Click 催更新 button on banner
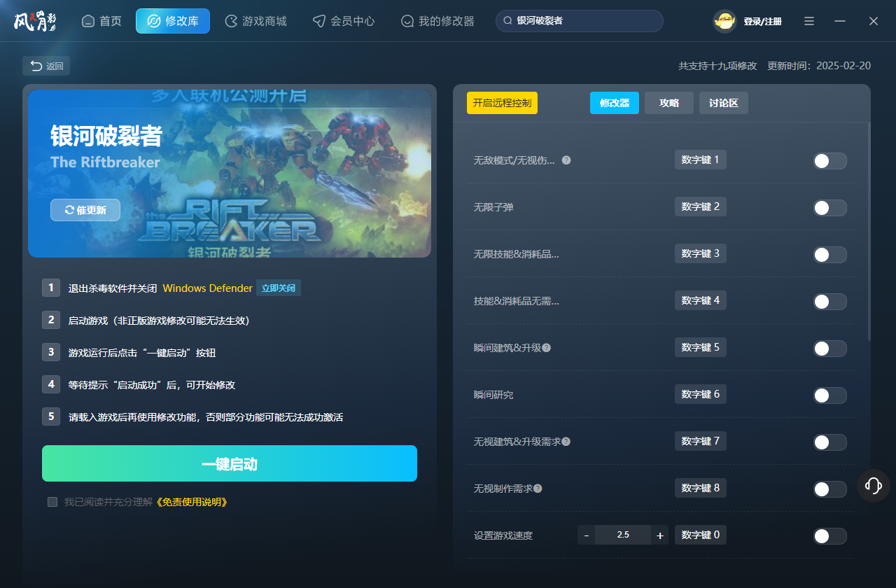The width and height of the screenshot is (896, 588). (85, 210)
